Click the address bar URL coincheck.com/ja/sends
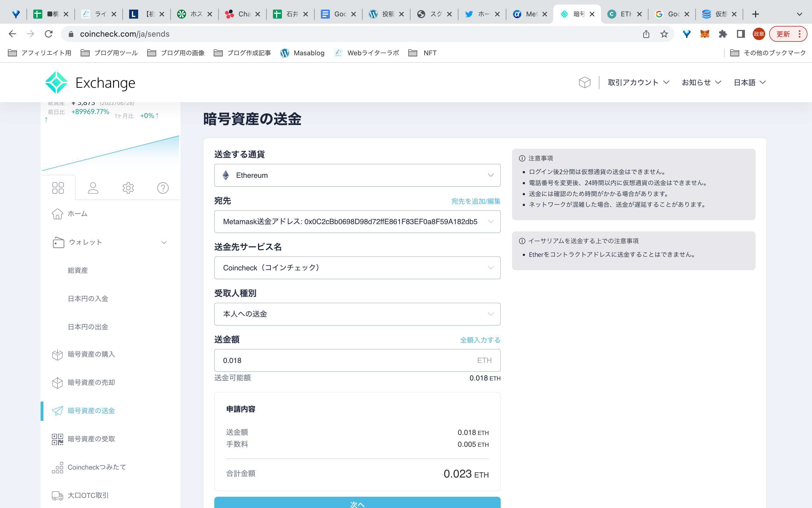 pyautogui.click(x=125, y=34)
